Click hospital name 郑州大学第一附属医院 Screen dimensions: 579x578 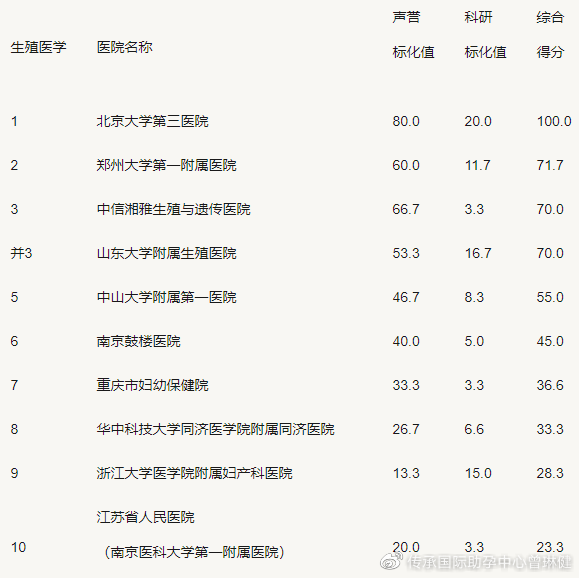167,165
